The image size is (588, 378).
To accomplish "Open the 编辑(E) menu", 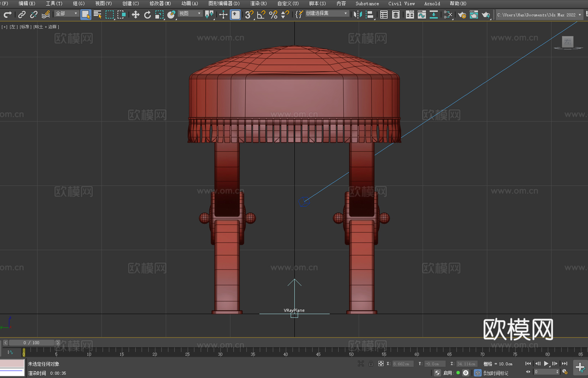I will pos(27,3).
